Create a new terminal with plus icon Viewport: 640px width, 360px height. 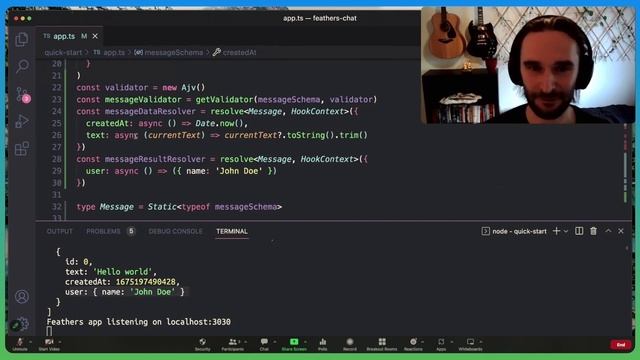tap(556, 231)
